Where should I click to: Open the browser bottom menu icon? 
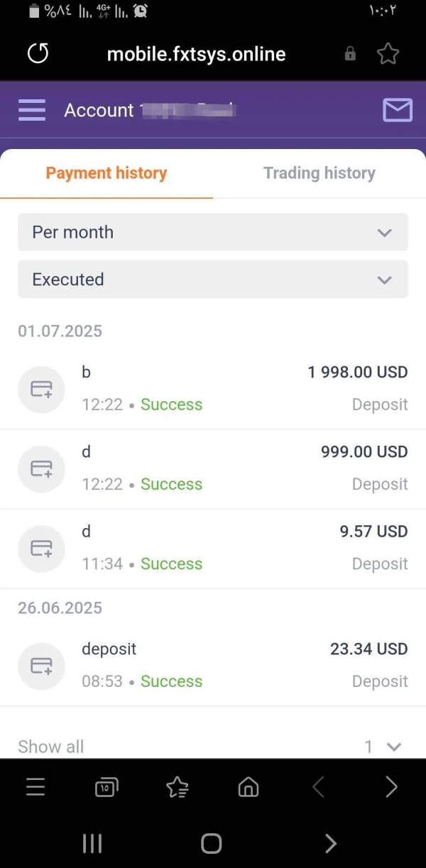coord(35,787)
